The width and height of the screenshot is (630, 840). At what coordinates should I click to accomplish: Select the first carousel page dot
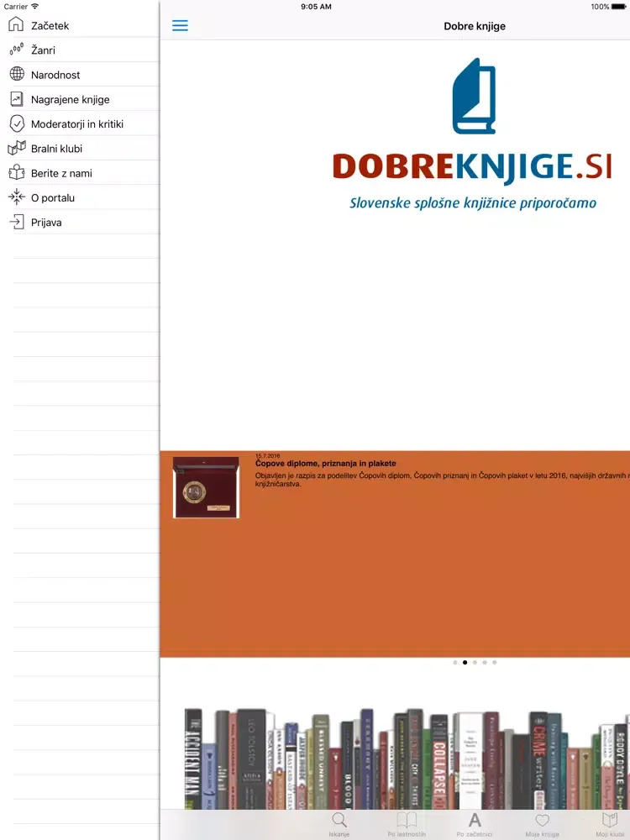(455, 663)
